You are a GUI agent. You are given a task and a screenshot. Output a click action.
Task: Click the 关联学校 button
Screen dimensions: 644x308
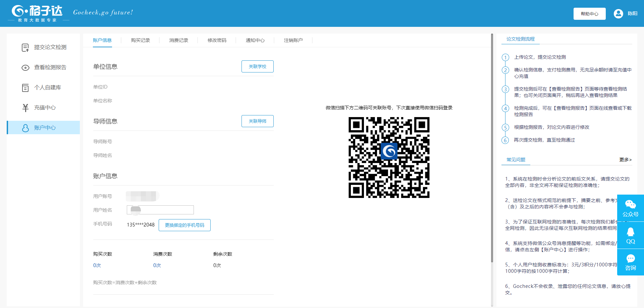[x=258, y=66]
